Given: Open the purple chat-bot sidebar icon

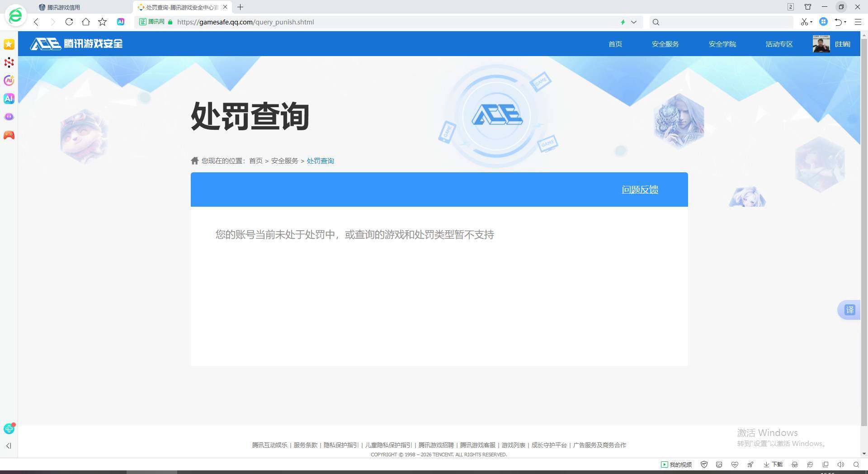Looking at the screenshot, I should click(x=9, y=117).
